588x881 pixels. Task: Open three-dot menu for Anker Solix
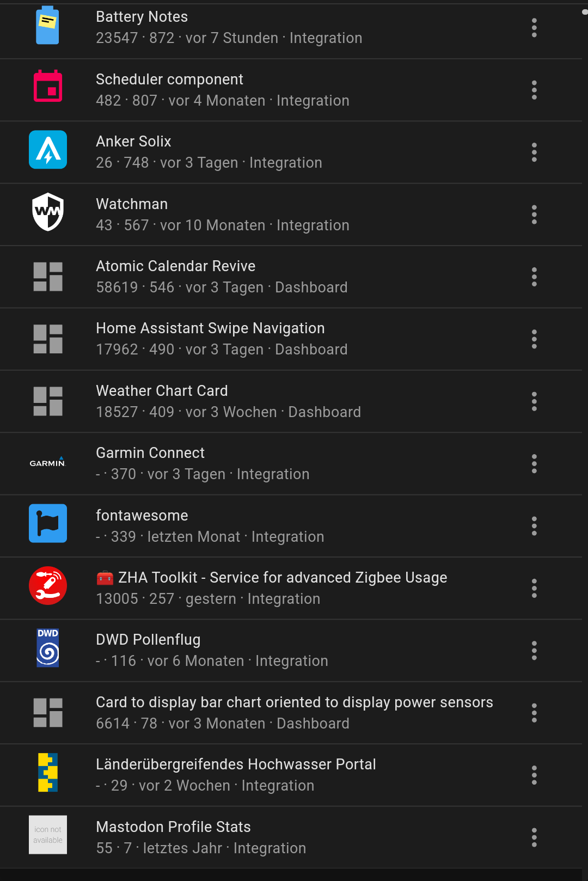click(534, 152)
